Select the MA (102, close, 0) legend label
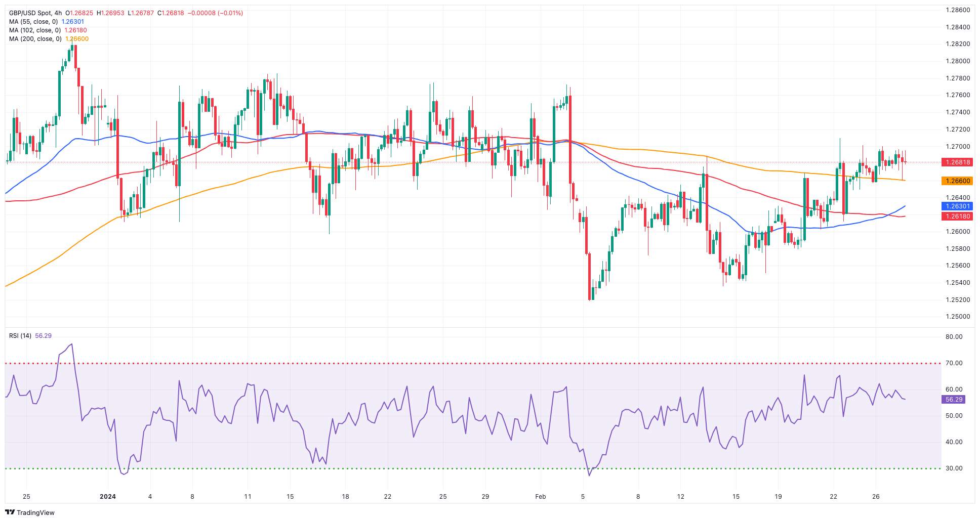Image resolution: width=980 pixels, height=521 pixels. [x=35, y=30]
